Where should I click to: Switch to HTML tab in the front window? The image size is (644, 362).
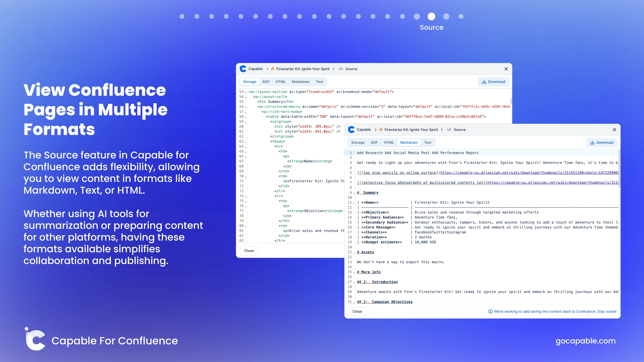click(389, 142)
